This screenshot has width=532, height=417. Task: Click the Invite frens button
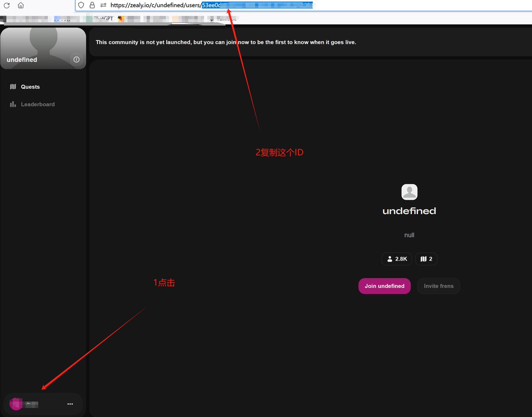tap(438, 286)
